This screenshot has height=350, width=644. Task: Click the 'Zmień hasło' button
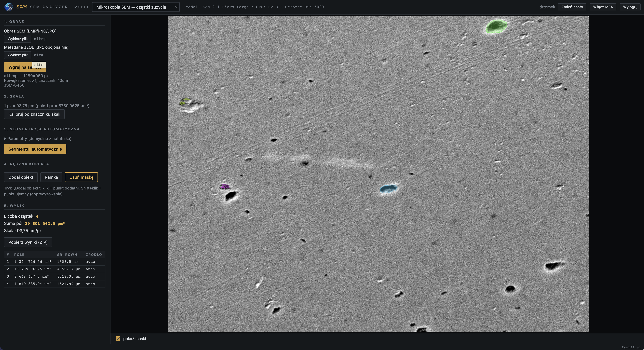(x=572, y=7)
